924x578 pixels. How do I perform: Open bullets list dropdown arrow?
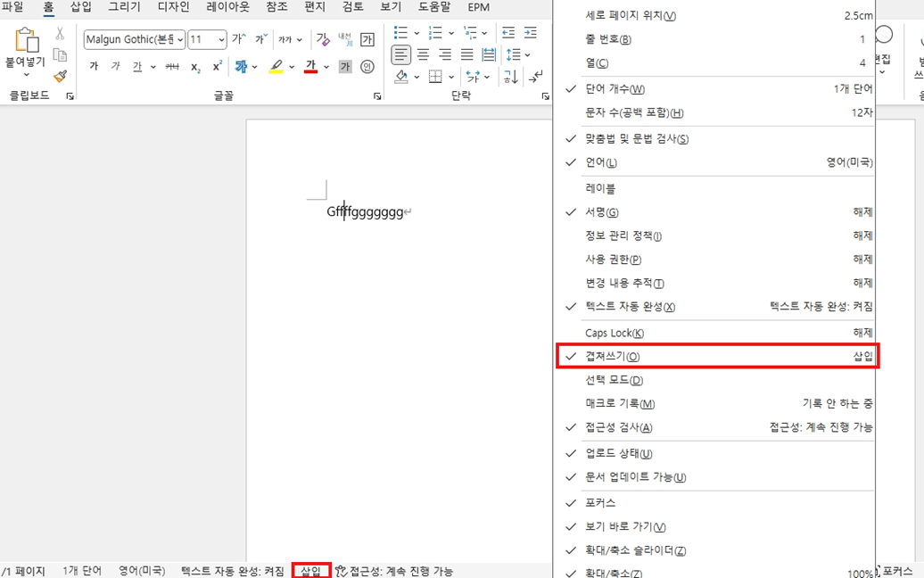point(416,33)
